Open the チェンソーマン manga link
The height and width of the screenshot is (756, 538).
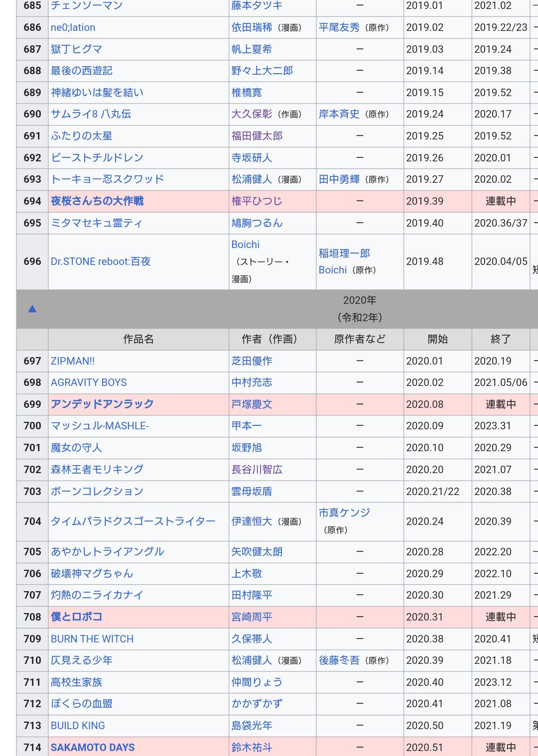87,5
